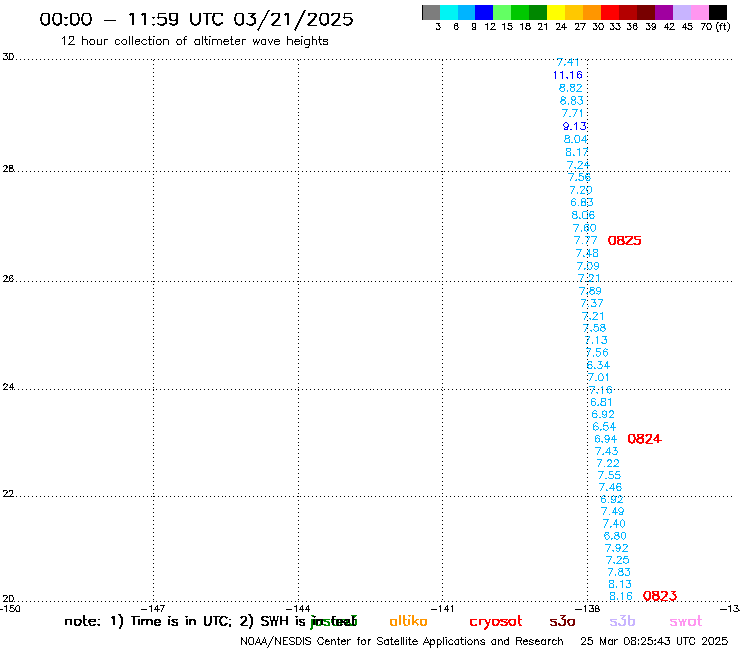The width and height of the screenshot is (740, 650).
Task: Select the 6.94 reading beside 0824
Action: pyautogui.click(x=605, y=439)
